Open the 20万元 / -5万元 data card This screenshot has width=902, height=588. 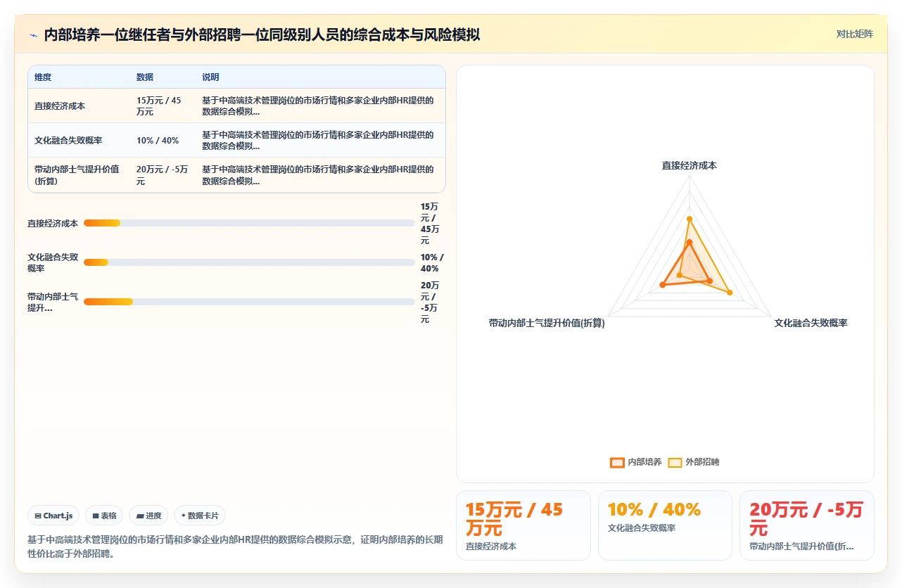click(806, 525)
